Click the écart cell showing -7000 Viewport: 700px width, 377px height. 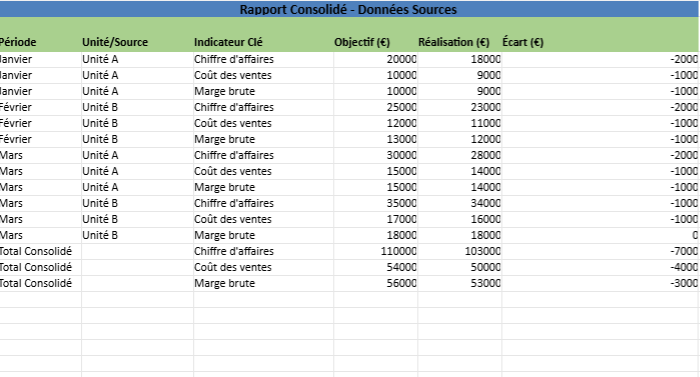point(600,251)
